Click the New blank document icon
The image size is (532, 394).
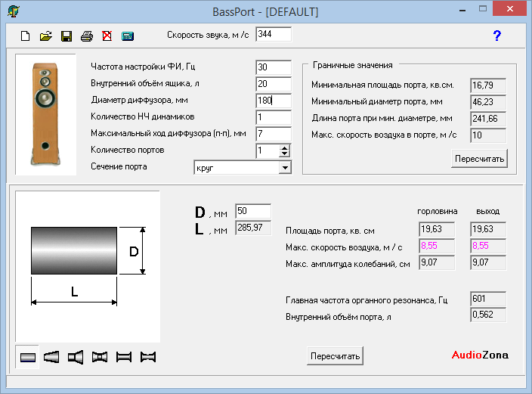(x=25, y=36)
